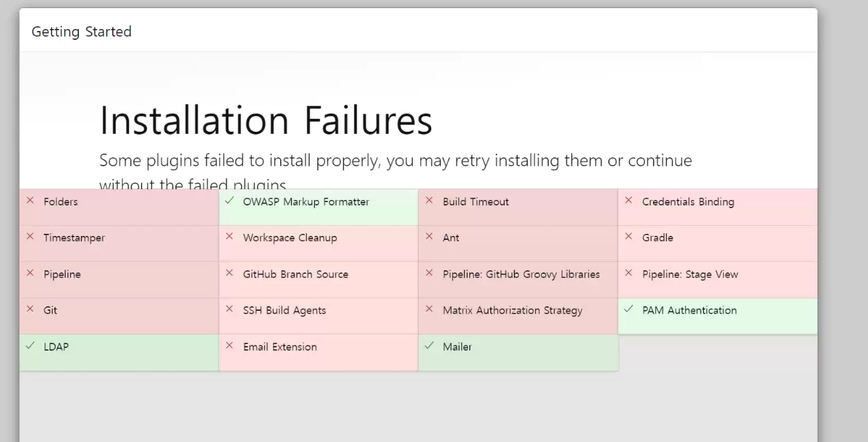Click the checkmark icon beside LDAP
This screenshot has width=868, height=442.
(x=30, y=345)
